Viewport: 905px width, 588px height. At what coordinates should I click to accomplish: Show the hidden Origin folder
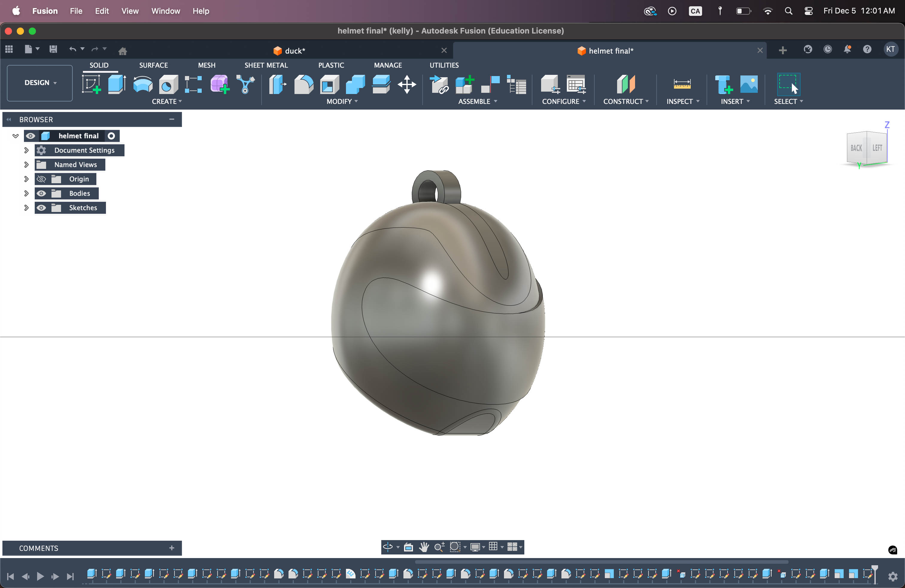[41, 179]
